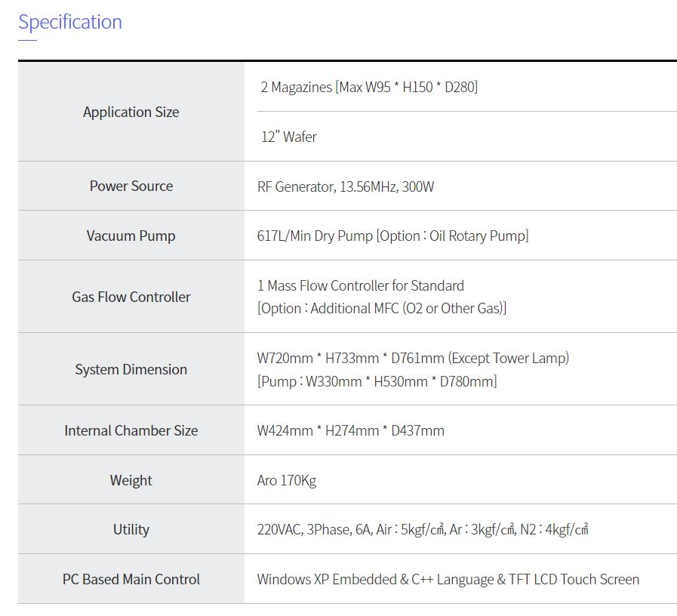
Task: Select the W720mm system dimension line
Action: click(413, 358)
